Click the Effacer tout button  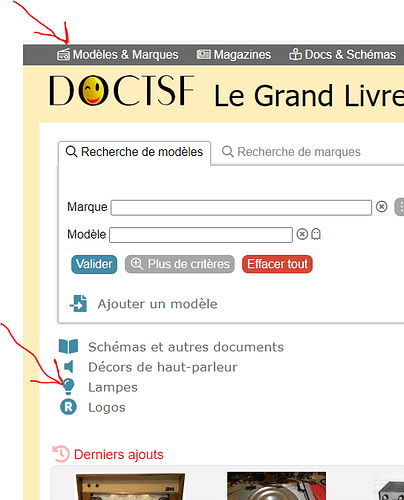coord(277,264)
